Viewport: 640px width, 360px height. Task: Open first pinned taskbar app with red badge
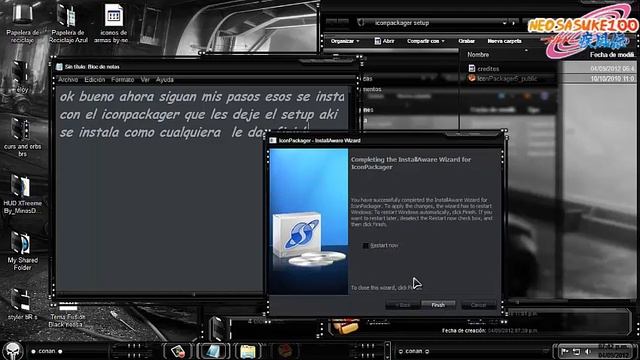click(178, 351)
